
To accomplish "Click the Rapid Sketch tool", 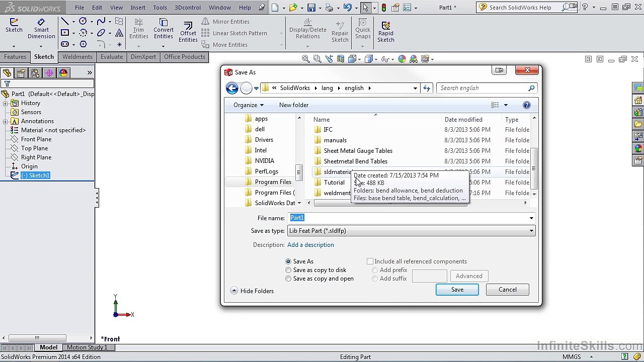I will 386,32.
